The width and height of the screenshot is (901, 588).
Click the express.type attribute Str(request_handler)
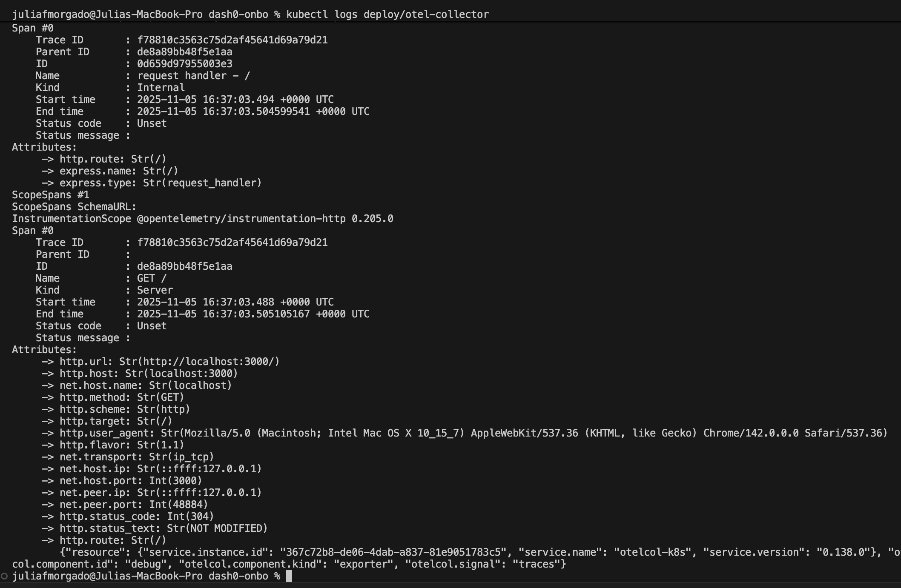click(202, 183)
